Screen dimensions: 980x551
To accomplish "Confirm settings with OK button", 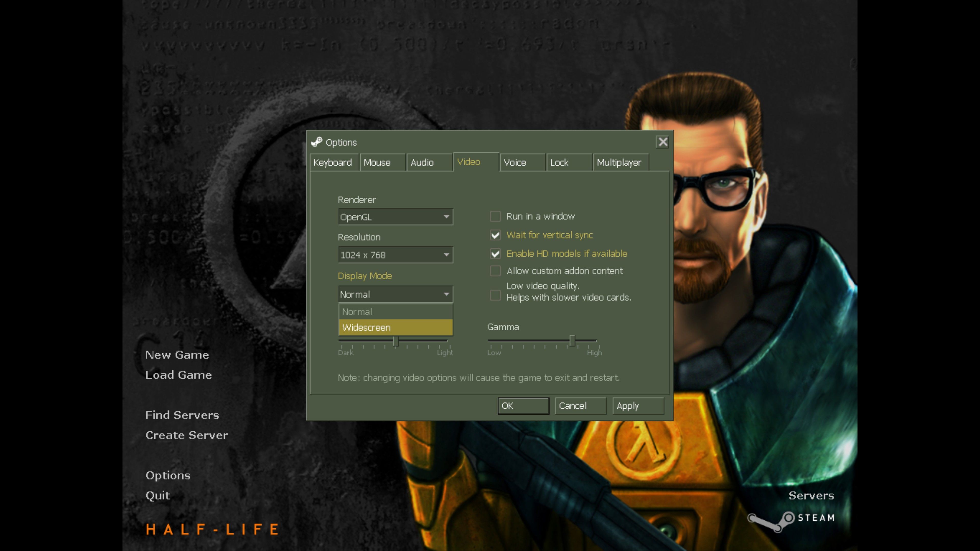I will pos(523,406).
